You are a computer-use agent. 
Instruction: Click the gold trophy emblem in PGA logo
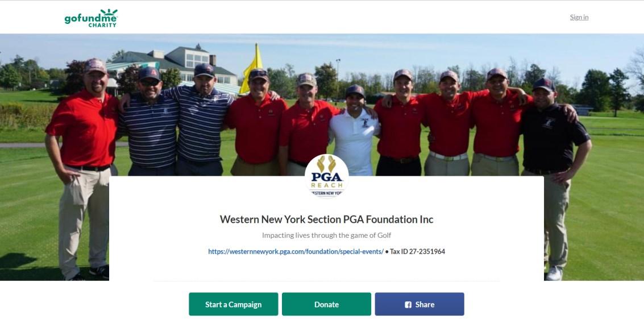(x=326, y=163)
